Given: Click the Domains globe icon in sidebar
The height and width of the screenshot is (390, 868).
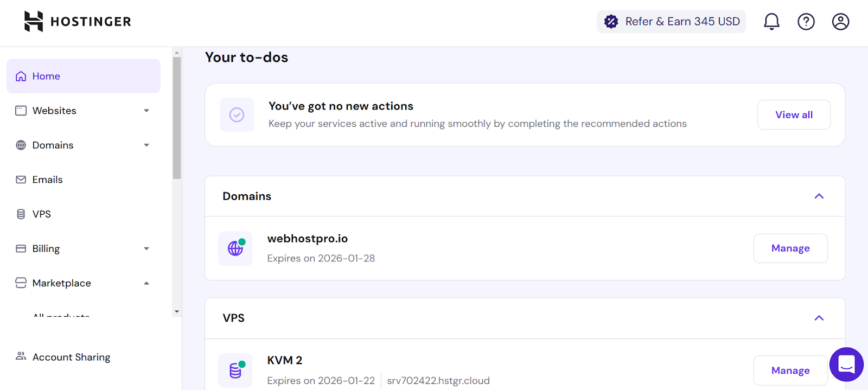Looking at the screenshot, I should coord(21,145).
